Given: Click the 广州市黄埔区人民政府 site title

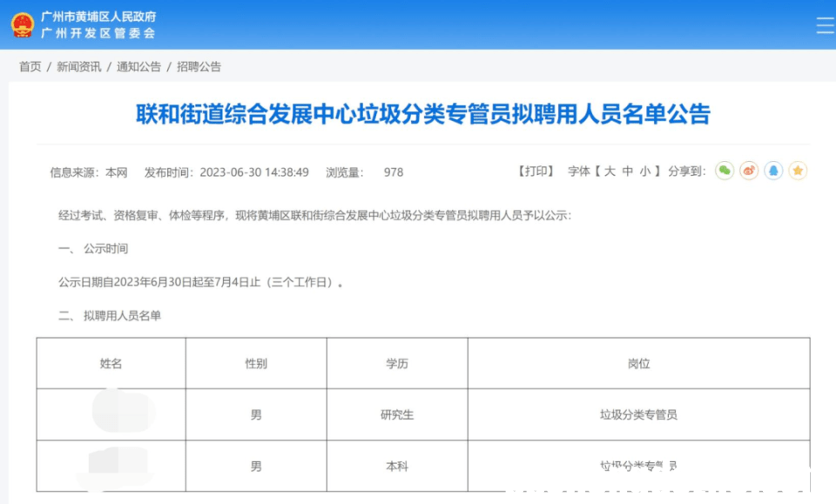Looking at the screenshot, I should click(x=98, y=17).
